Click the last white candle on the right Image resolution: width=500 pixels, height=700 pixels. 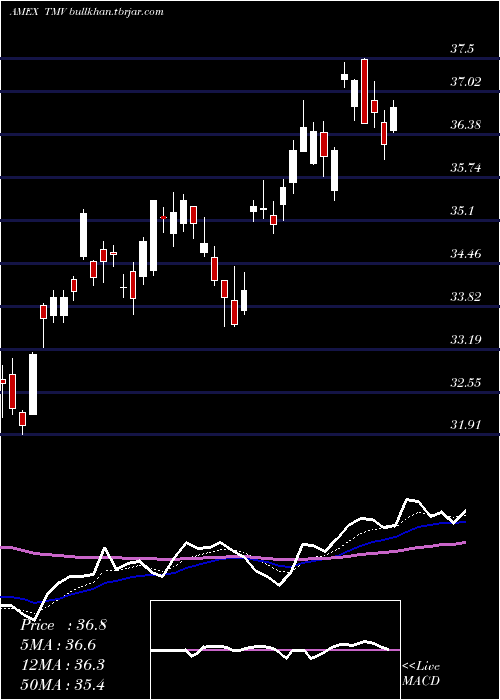tap(393, 119)
